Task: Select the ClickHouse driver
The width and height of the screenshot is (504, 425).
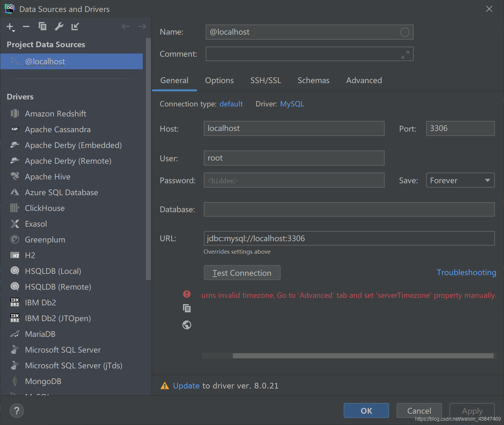Action: (72, 208)
